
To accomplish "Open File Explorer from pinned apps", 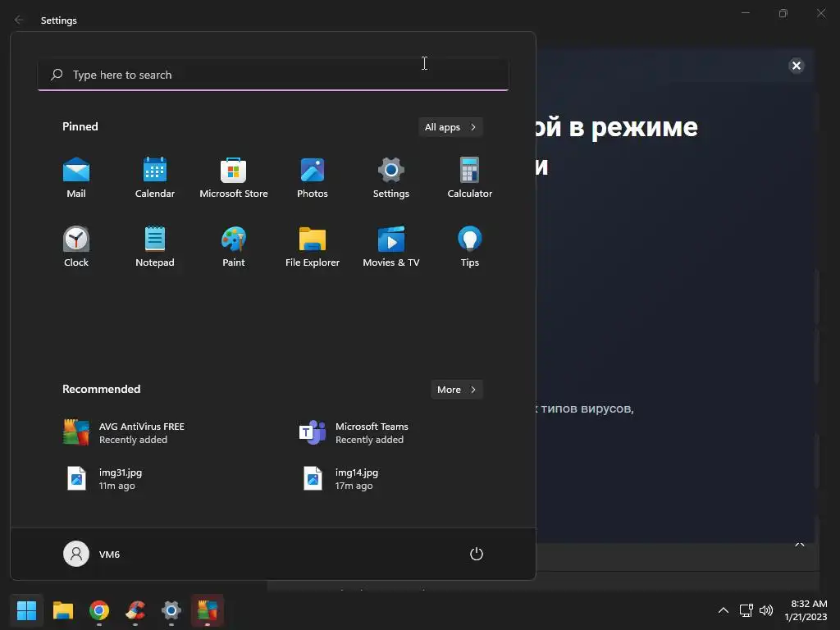I will click(313, 247).
